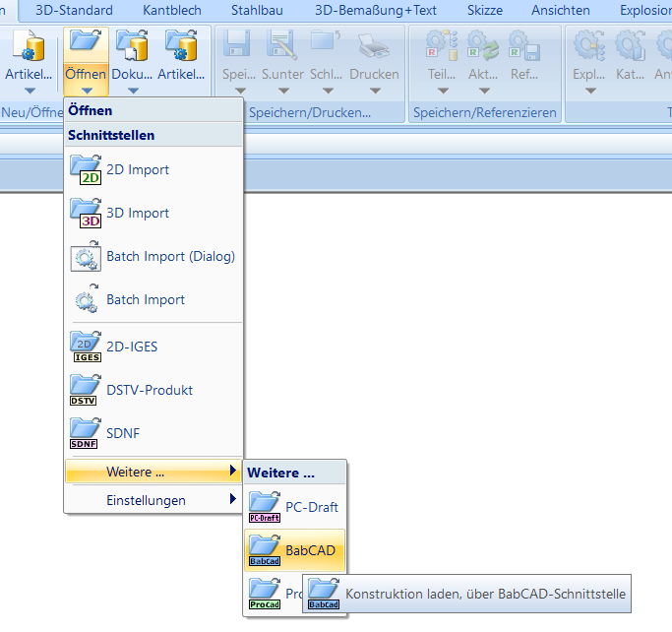Click the Kat... catalog gear icon
This screenshot has width=672, height=632.
631,44
